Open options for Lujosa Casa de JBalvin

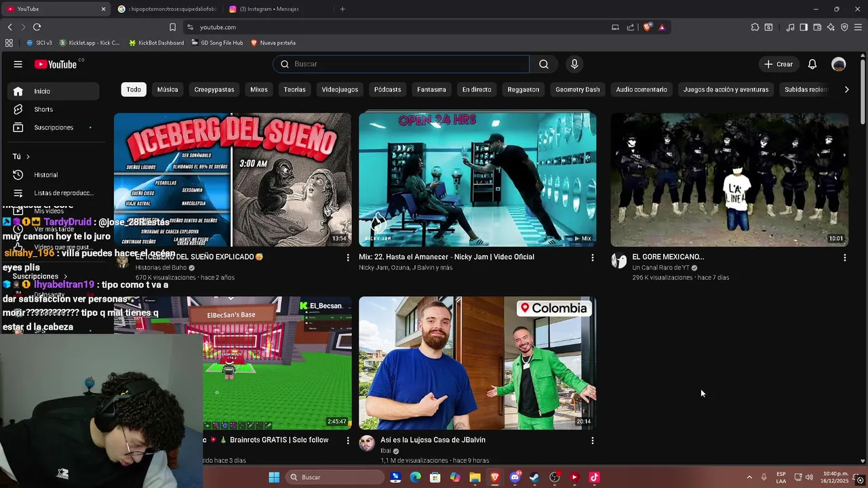(x=593, y=441)
